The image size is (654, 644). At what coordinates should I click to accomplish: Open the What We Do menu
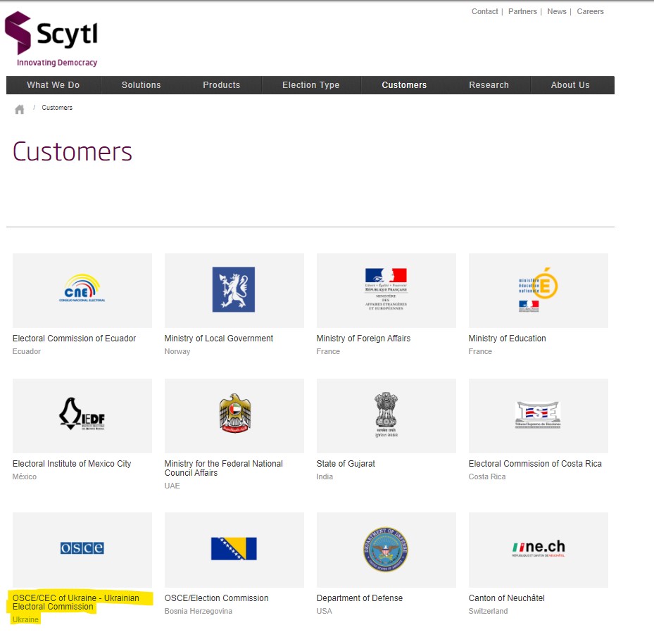tap(54, 85)
